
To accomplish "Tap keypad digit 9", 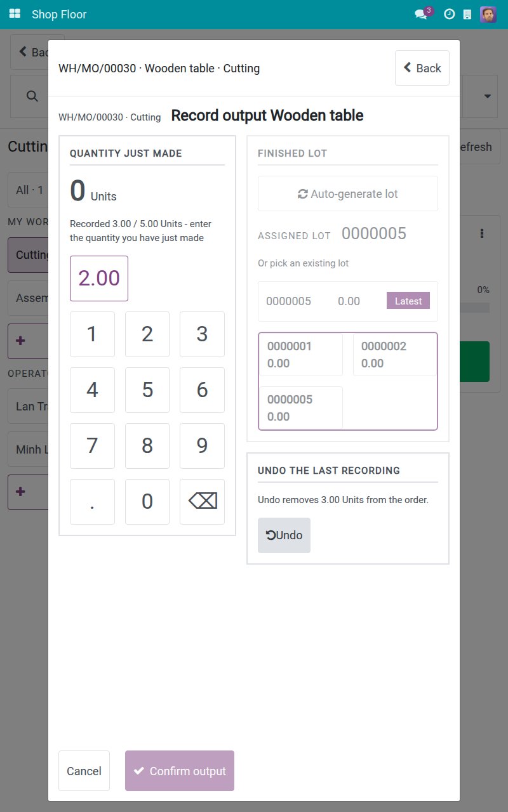I will click(x=203, y=446).
